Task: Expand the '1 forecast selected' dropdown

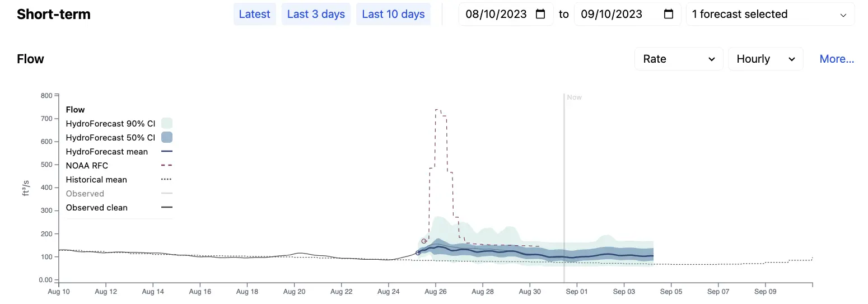Action: pos(770,14)
